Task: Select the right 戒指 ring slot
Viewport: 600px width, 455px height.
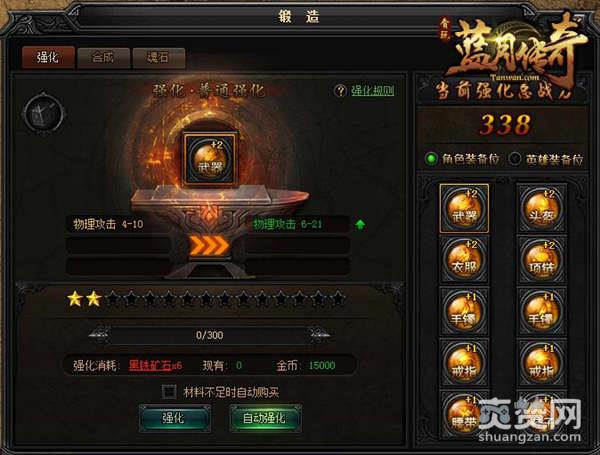Action: (x=541, y=362)
